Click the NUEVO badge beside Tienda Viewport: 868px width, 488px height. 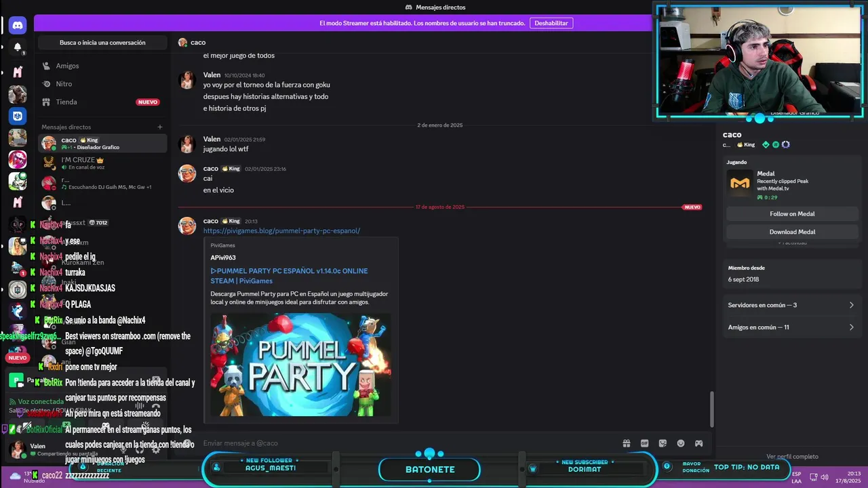tap(148, 102)
